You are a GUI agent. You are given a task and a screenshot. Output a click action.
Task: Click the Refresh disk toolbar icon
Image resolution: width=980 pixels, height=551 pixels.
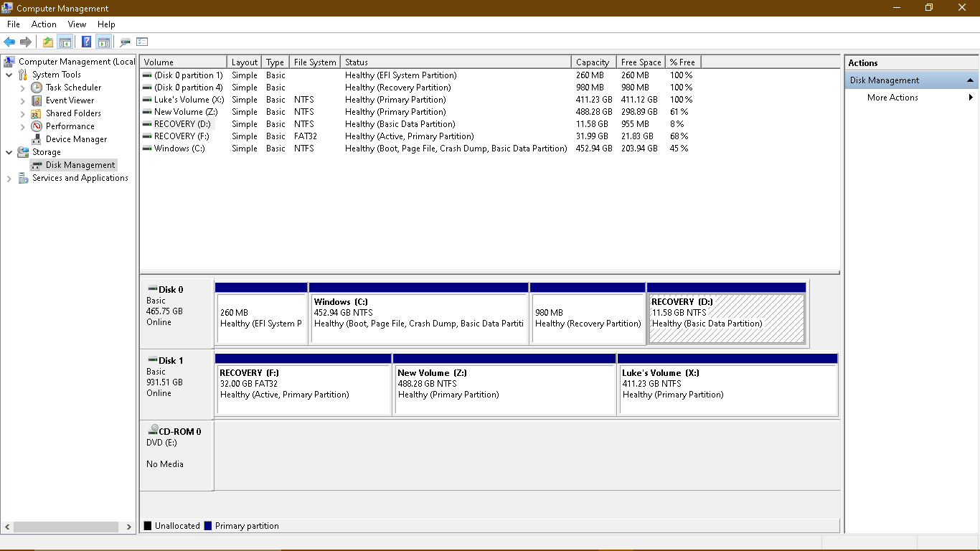126,42
